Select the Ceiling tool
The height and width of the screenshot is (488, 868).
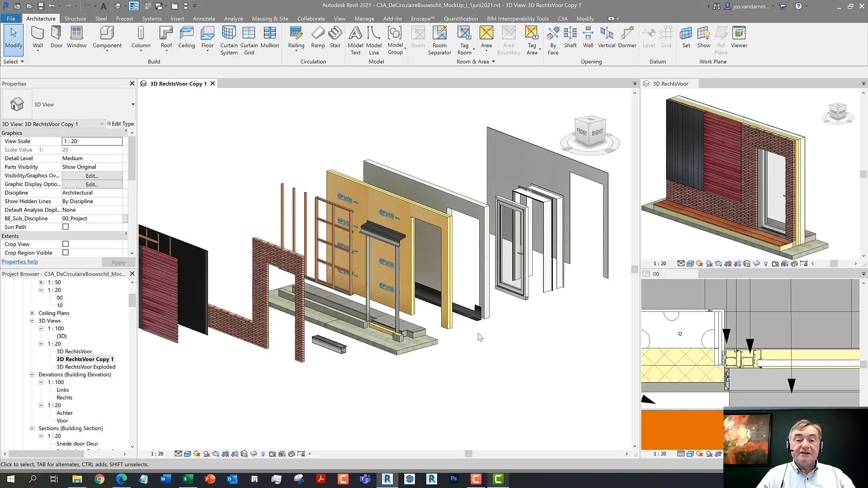[x=186, y=37]
